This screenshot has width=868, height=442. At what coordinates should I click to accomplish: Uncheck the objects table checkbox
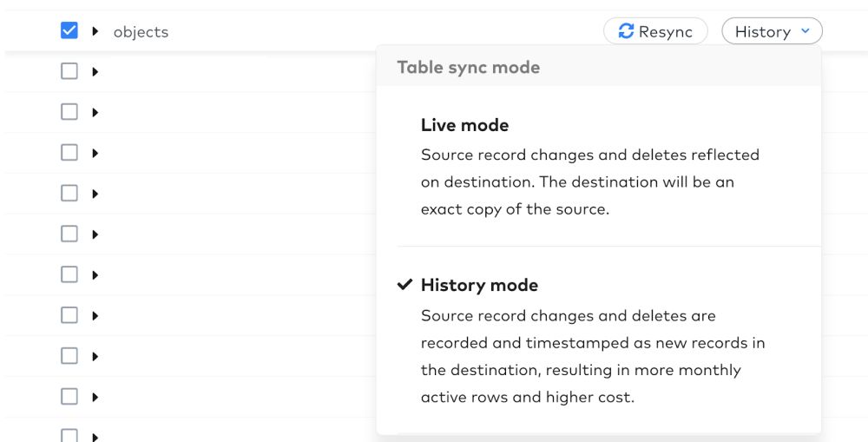(69, 30)
